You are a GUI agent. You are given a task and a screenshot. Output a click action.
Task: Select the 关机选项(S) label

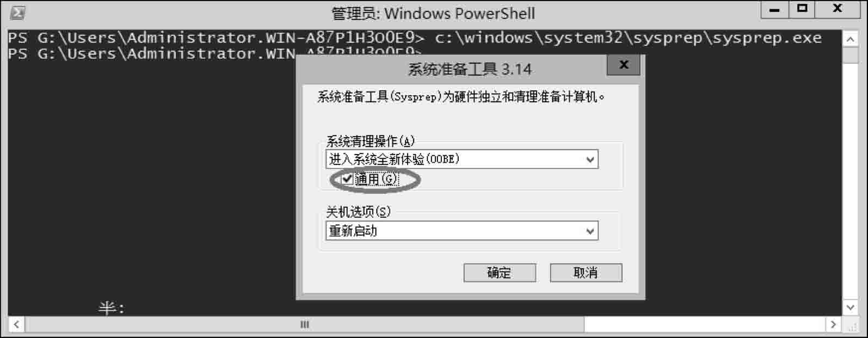358,212
